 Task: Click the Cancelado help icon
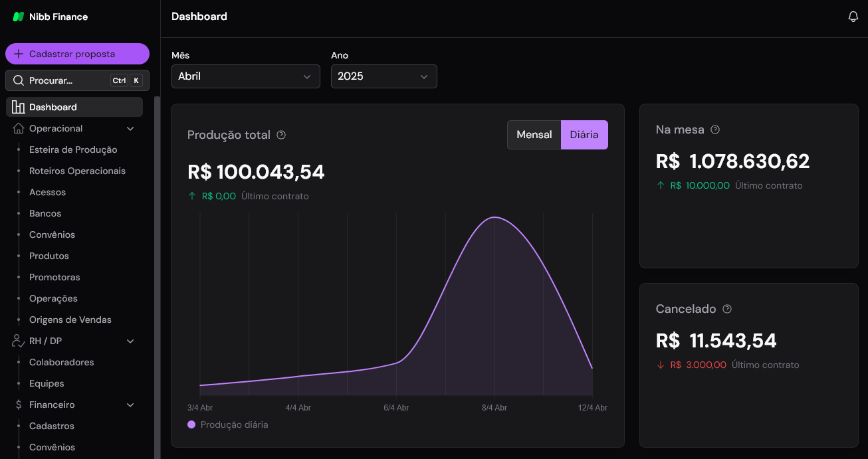pos(726,309)
